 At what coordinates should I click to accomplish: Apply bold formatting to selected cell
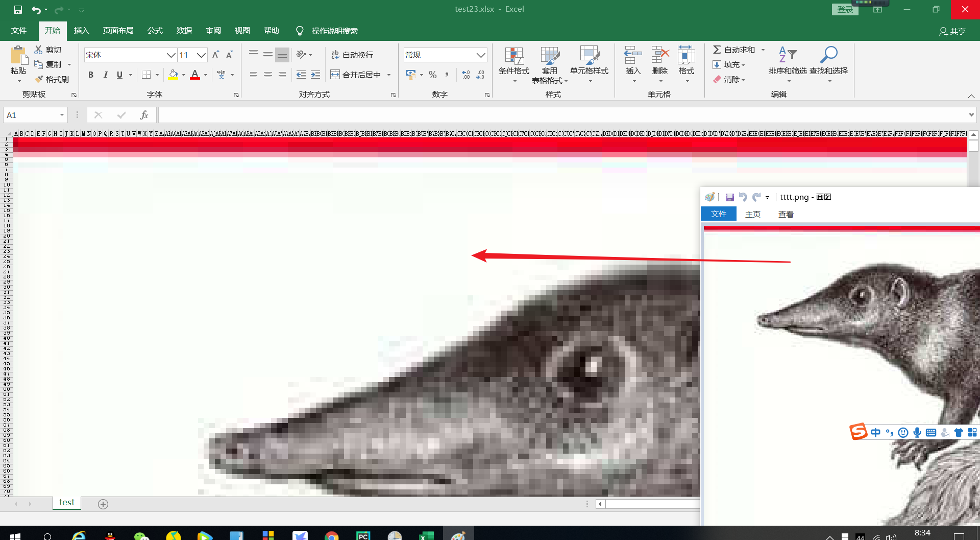pyautogui.click(x=90, y=75)
